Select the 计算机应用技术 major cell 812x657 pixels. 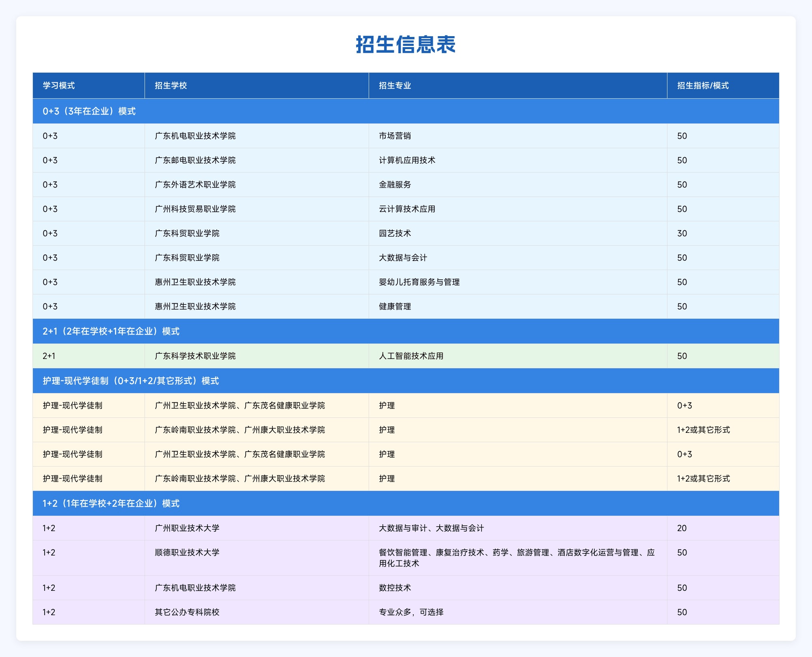[x=518, y=160]
